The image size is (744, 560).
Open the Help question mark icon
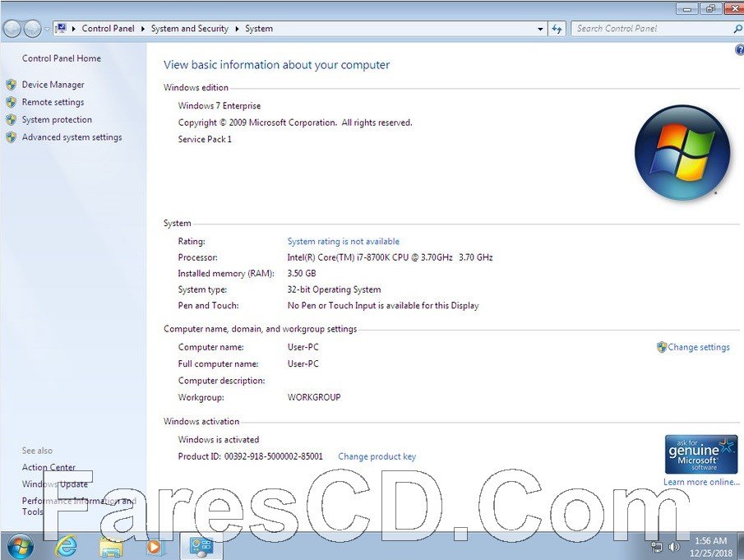tap(739, 50)
